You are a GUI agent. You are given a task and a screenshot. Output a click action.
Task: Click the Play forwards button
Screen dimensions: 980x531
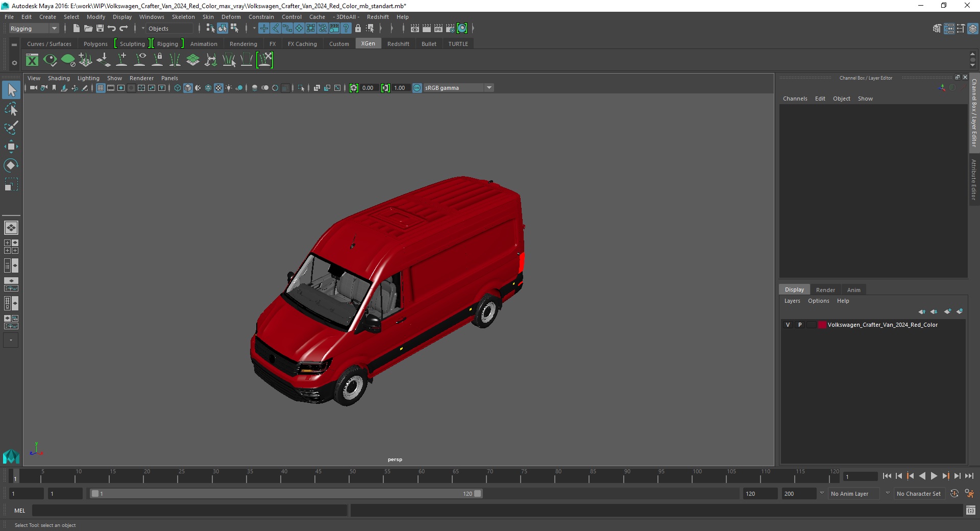934,476
